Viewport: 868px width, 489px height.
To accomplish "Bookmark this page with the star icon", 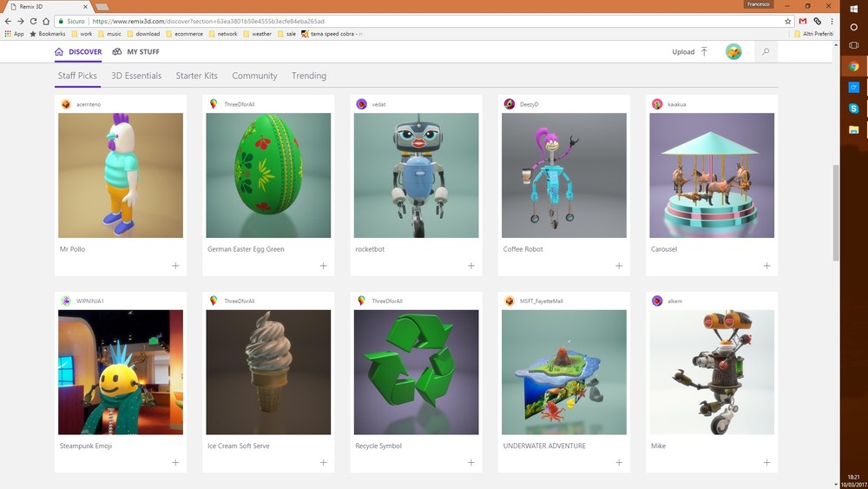I will (788, 21).
